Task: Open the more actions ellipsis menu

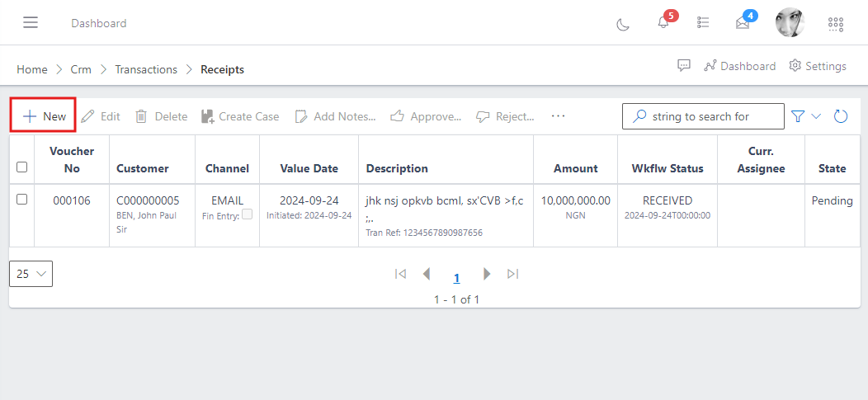Action: (558, 116)
